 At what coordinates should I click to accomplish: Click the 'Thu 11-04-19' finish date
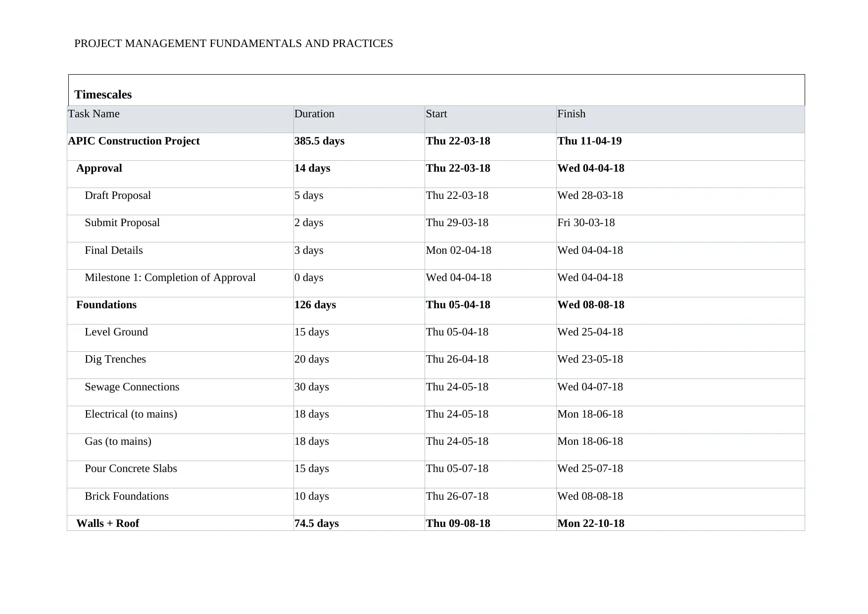(589, 141)
